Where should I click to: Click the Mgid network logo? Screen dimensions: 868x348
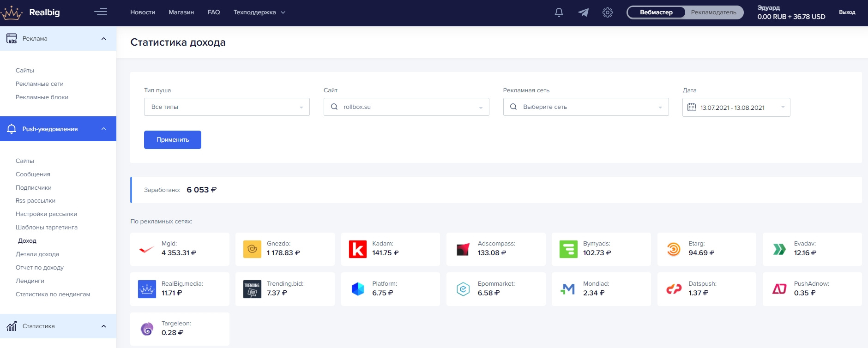point(147,249)
